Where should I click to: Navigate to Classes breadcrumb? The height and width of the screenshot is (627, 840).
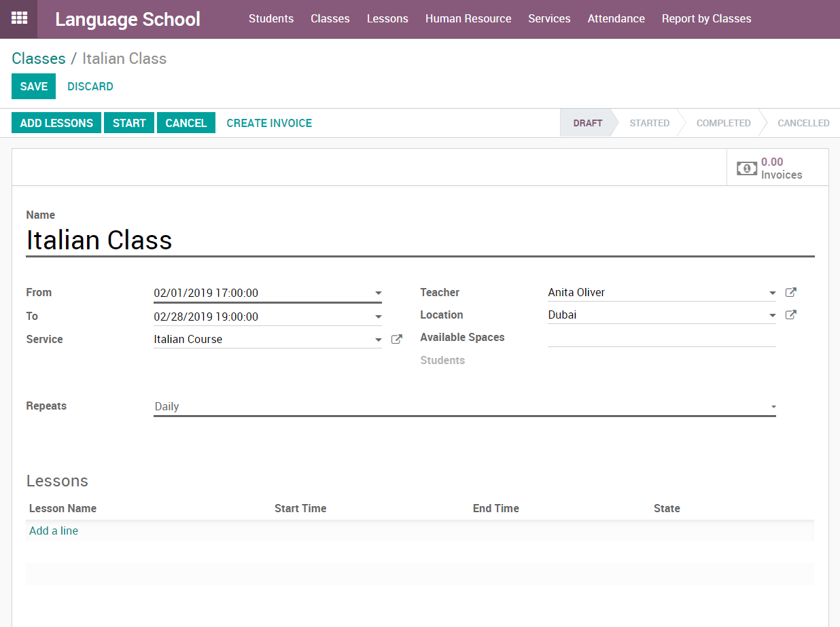39,58
